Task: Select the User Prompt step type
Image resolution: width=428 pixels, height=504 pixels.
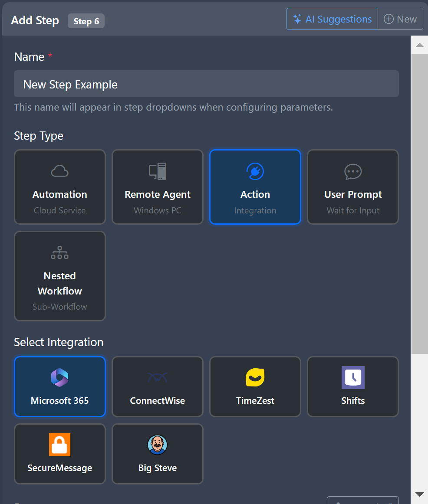Action: click(x=353, y=187)
